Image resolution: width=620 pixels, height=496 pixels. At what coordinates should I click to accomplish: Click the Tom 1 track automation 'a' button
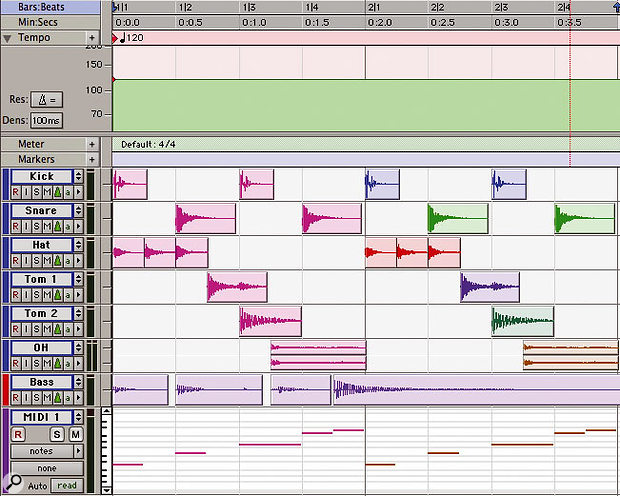coord(68,295)
